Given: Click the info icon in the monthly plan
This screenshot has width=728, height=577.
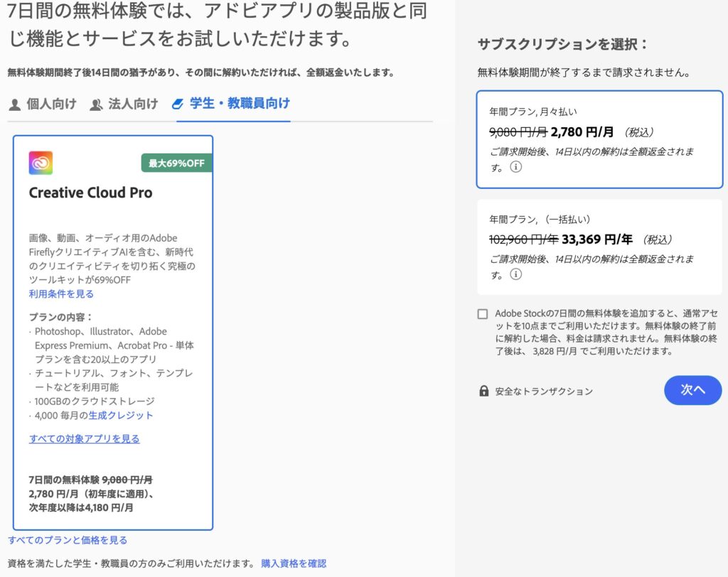Looking at the screenshot, I should (x=516, y=168).
